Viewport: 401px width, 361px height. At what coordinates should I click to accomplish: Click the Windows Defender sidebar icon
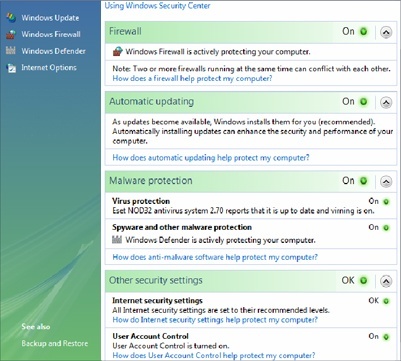(x=11, y=51)
